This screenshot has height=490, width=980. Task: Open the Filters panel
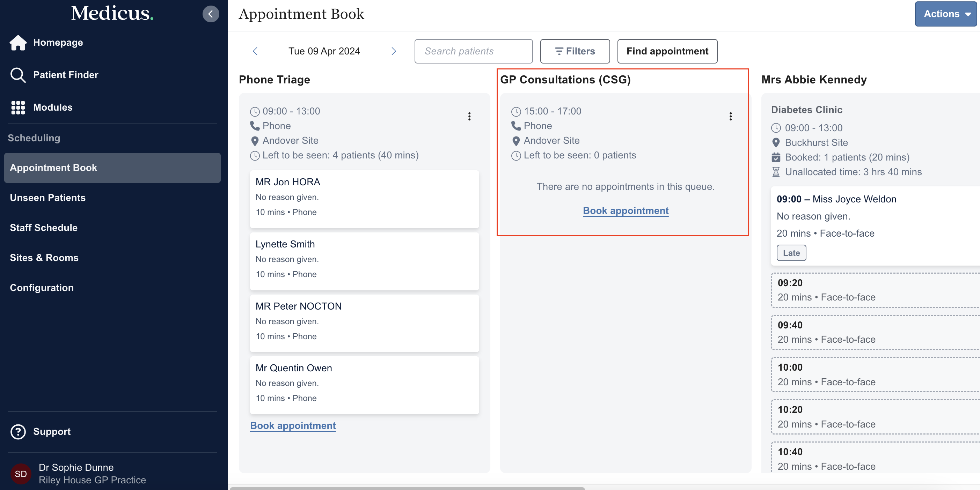point(575,51)
